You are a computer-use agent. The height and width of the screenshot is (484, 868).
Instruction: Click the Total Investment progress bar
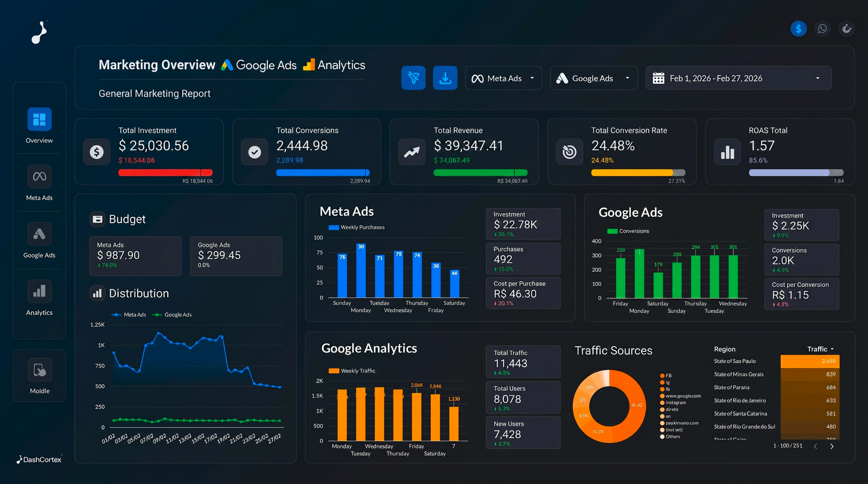coord(165,173)
